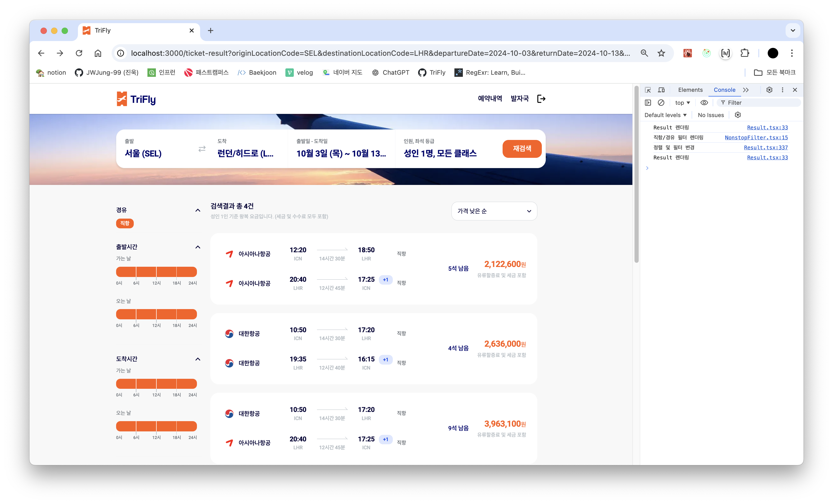Open the 가격 낮은 순 sort dropdown

click(494, 211)
